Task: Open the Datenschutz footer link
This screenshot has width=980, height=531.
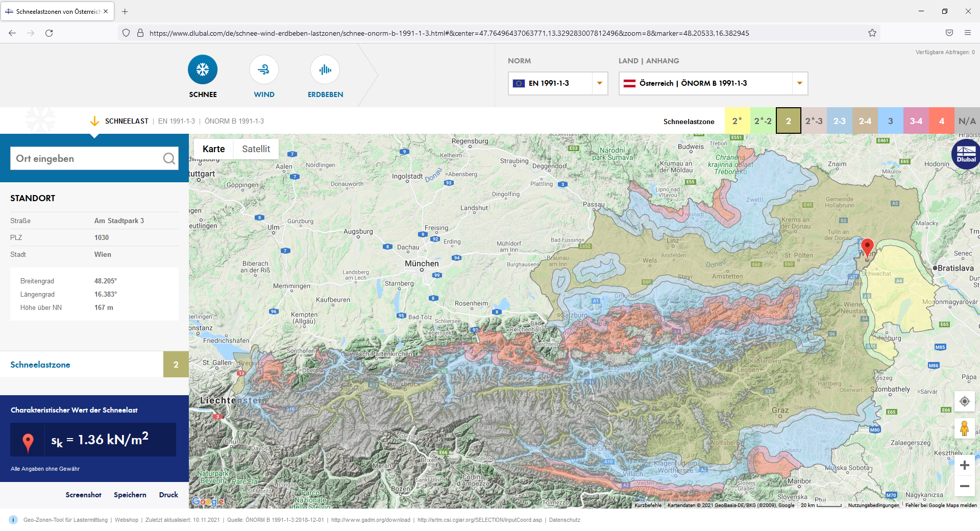Action: click(565, 520)
